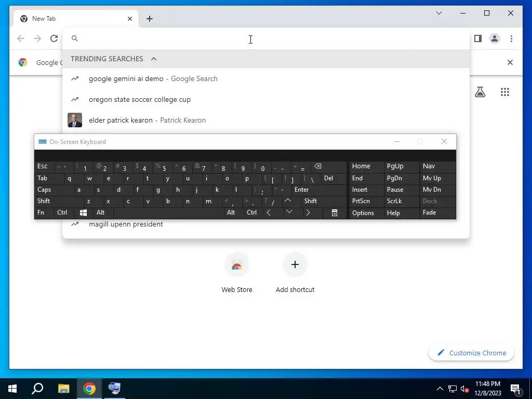
Task: Click the On-Screen Keyboard taskbar icon
Action: click(114, 389)
